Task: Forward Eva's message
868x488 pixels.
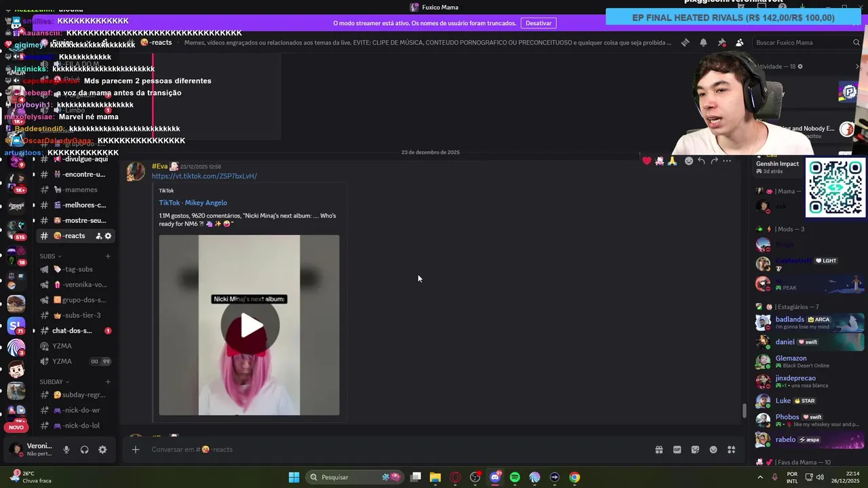Action: coord(714,161)
